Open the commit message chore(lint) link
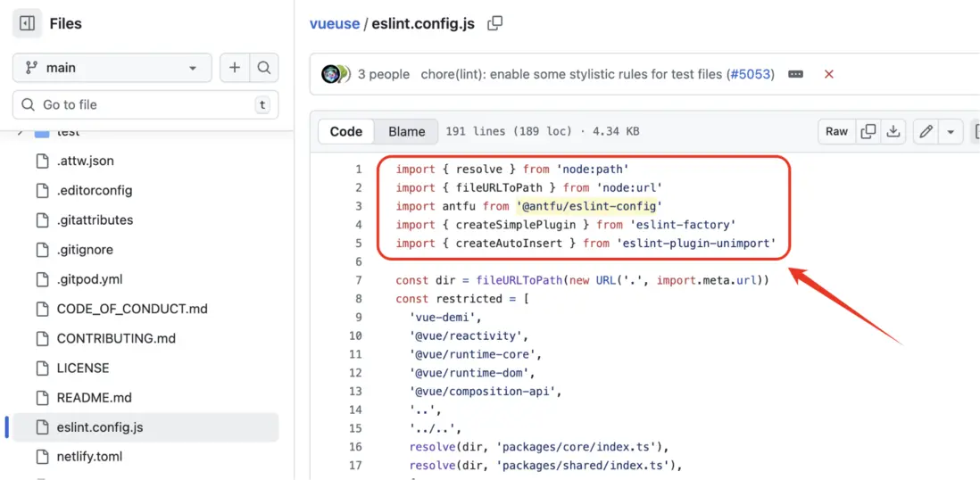 tap(570, 74)
